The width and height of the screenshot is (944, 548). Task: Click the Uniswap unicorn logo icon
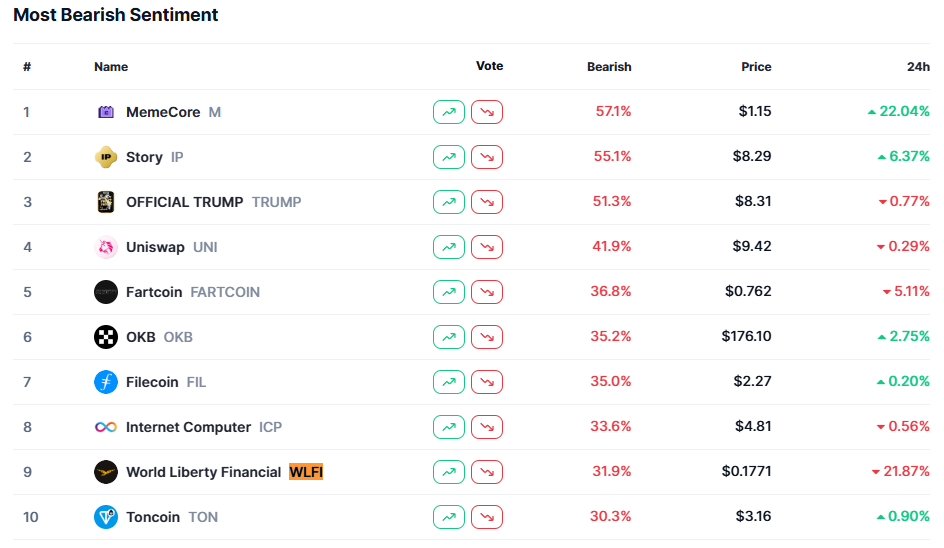[106, 247]
